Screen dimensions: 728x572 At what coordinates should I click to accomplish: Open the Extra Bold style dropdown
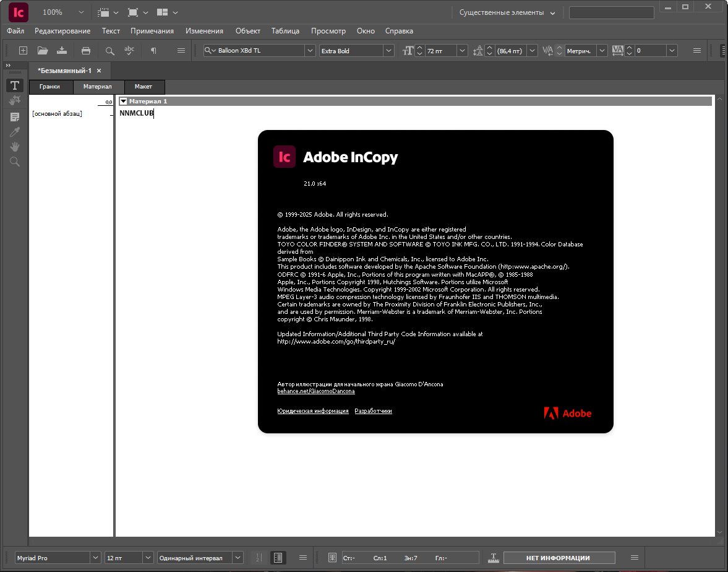coord(389,51)
